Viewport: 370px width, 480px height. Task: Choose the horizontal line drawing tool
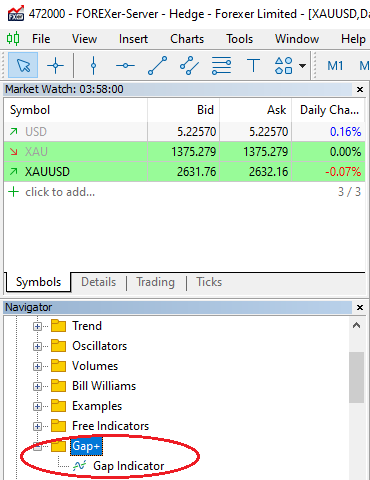click(125, 65)
